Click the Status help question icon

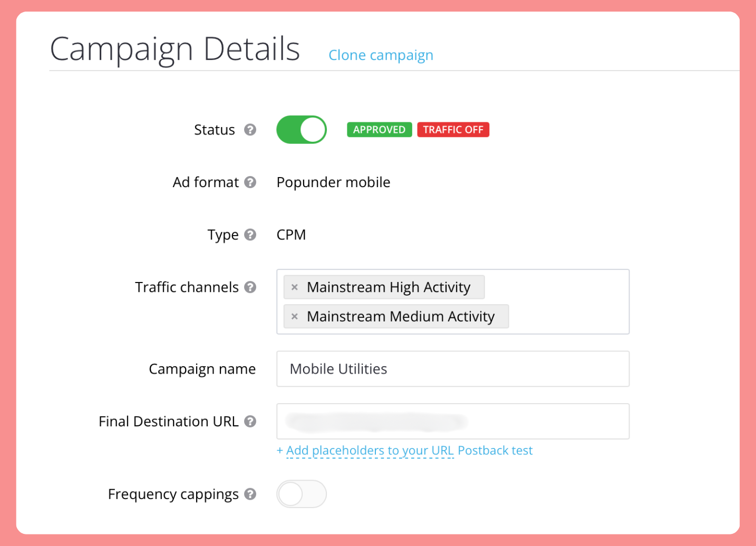click(250, 130)
